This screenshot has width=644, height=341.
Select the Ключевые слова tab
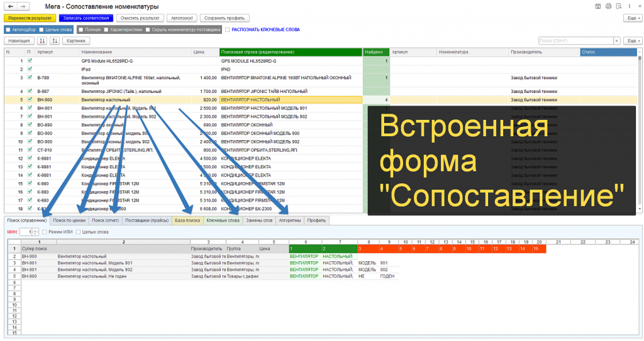pyautogui.click(x=223, y=220)
